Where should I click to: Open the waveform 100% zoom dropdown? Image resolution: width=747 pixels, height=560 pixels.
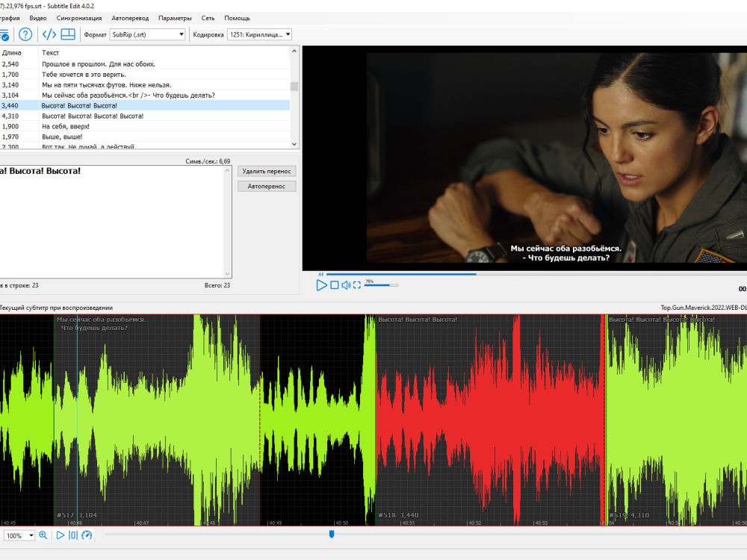pyautogui.click(x=19, y=535)
